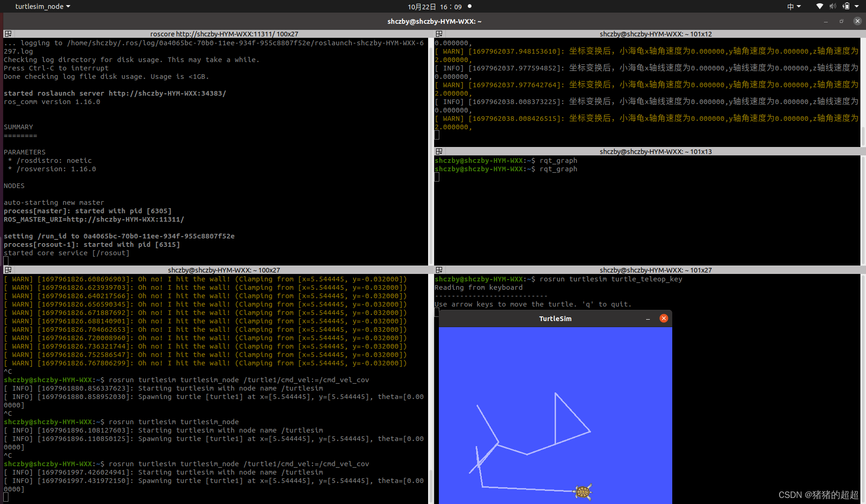Click grouping icon of rqt_graph pane
This screenshot has width=866, height=504.
point(439,152)
